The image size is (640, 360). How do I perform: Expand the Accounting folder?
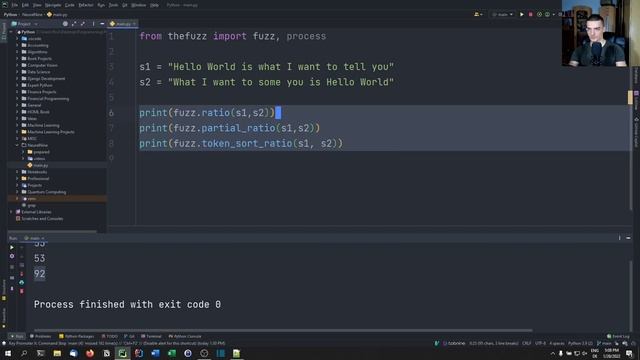click(x=17, y=45)
